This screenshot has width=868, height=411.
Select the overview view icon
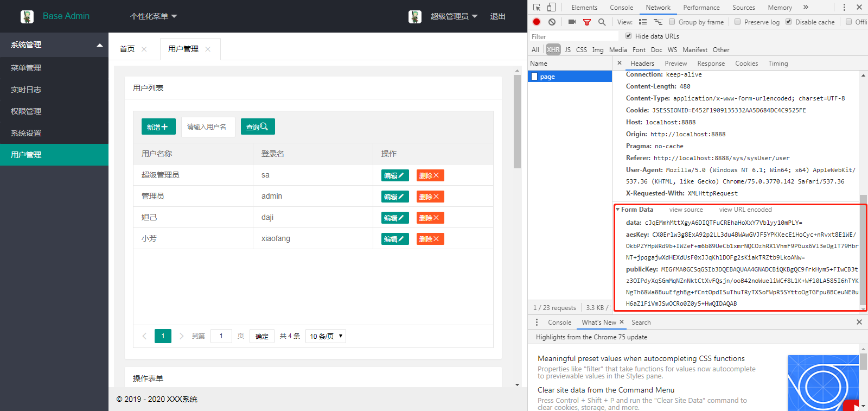pyautogui.click(x=658, y=22)
